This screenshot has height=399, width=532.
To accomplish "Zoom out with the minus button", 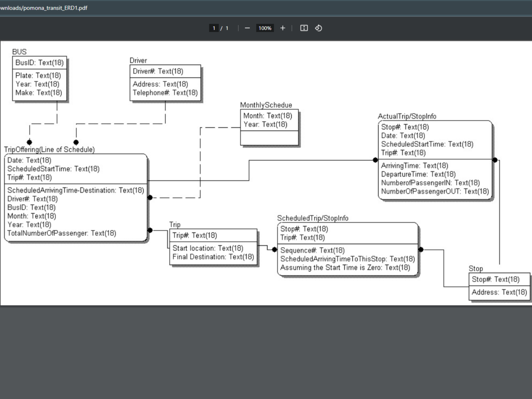I will [247, 28].
